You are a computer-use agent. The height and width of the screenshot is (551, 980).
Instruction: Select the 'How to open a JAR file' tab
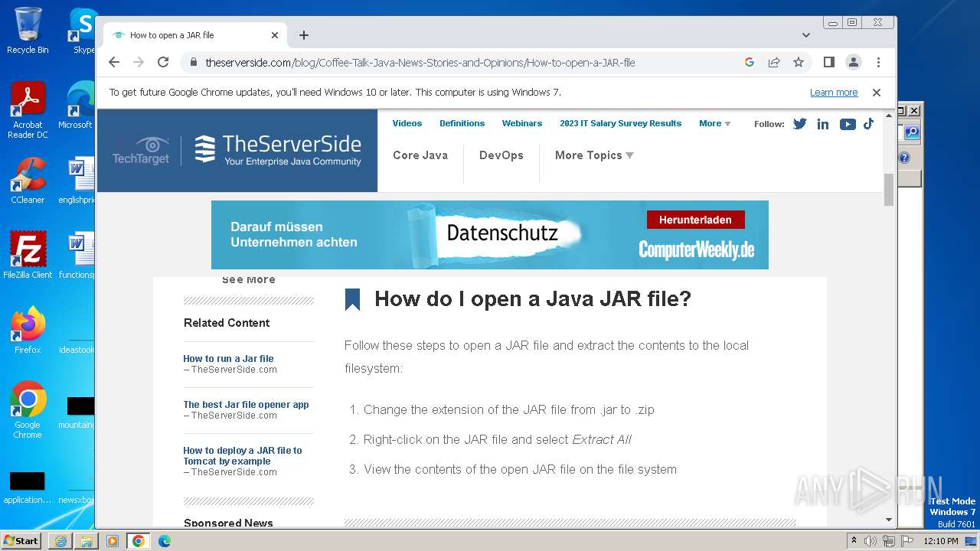point(196,35)
